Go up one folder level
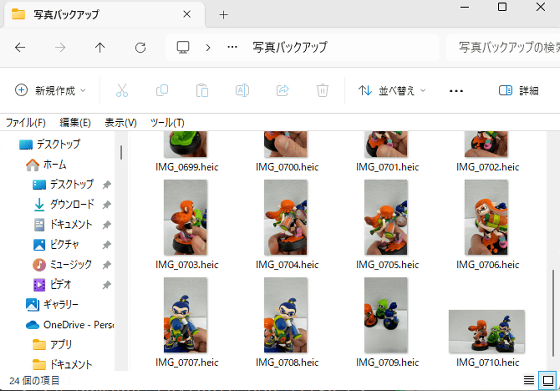This screenshot has width=560, height=391. click(100, 47)
